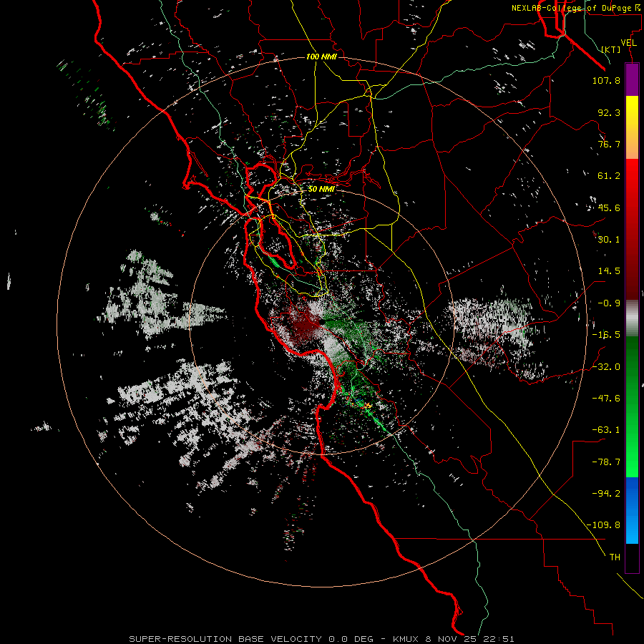Click the -32.0 scale value

(x=606, y=367)
